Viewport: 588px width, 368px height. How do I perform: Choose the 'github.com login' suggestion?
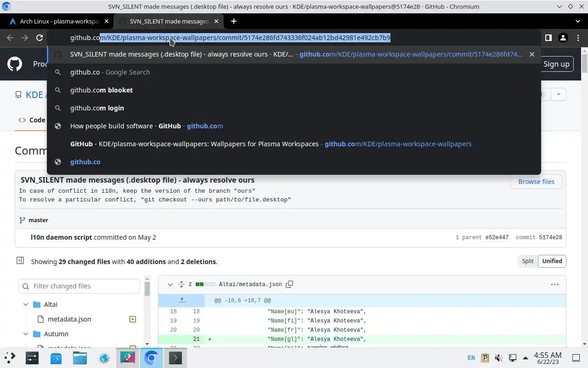(x=294, y=108)
